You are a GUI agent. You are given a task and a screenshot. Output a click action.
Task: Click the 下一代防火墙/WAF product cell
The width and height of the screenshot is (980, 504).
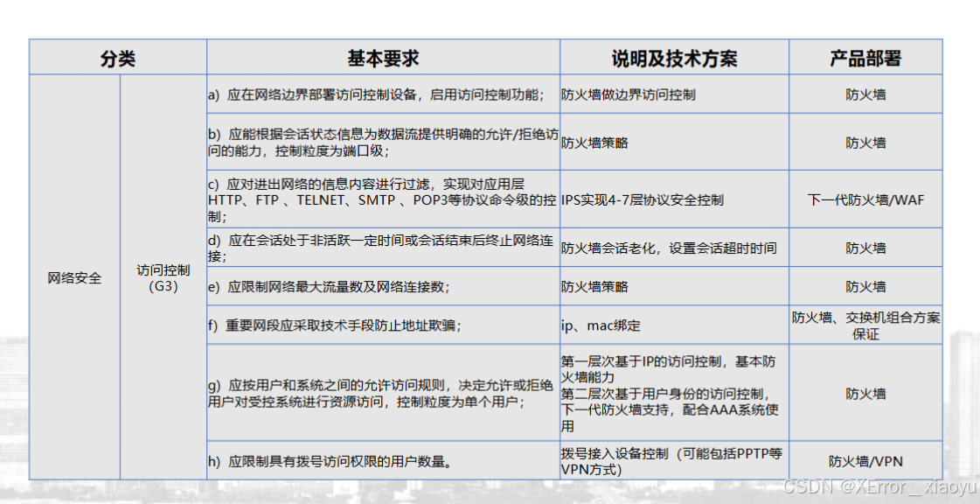click(x=865, y=199)
